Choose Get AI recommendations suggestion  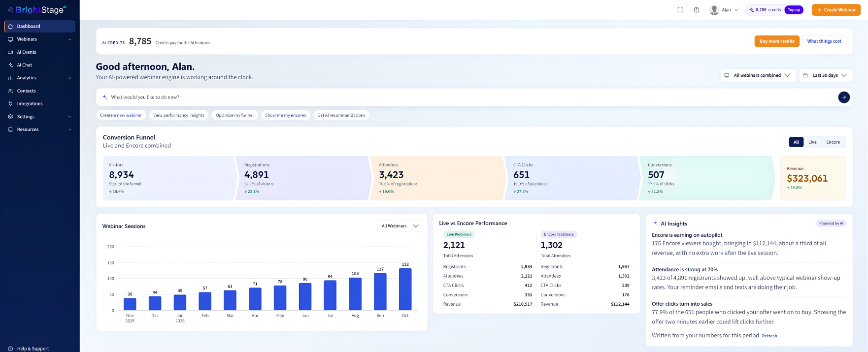click(341, 115)
